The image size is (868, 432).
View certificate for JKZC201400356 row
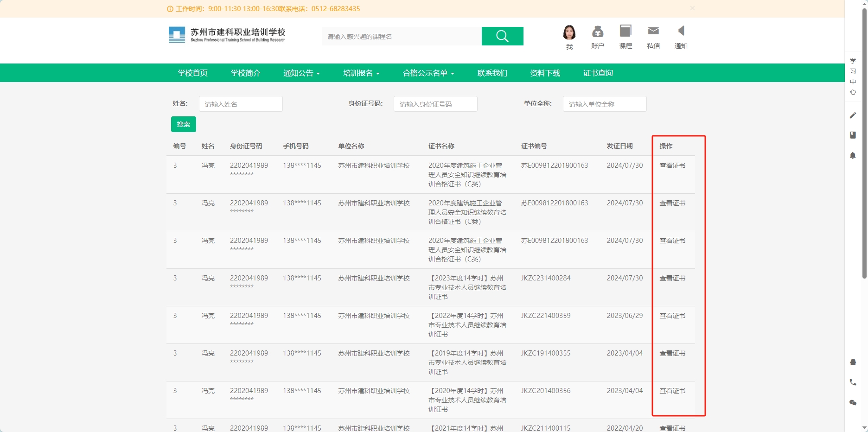pos(672,391)
